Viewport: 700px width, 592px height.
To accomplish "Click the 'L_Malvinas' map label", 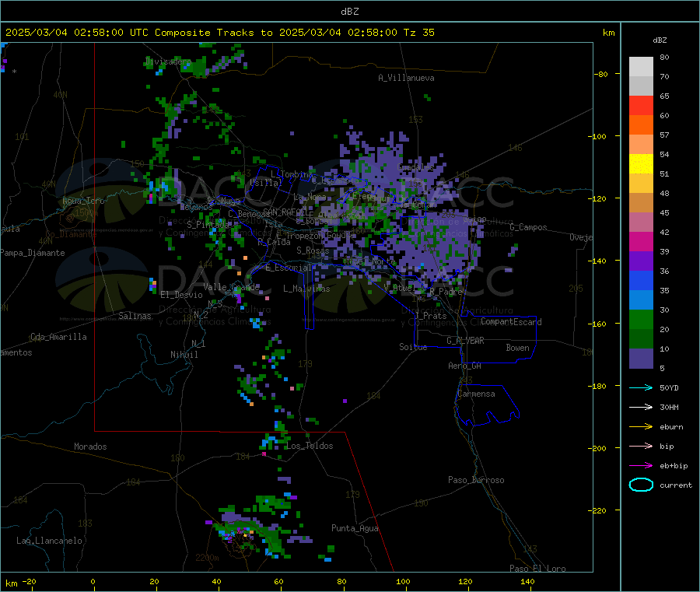I will (306, 289).
